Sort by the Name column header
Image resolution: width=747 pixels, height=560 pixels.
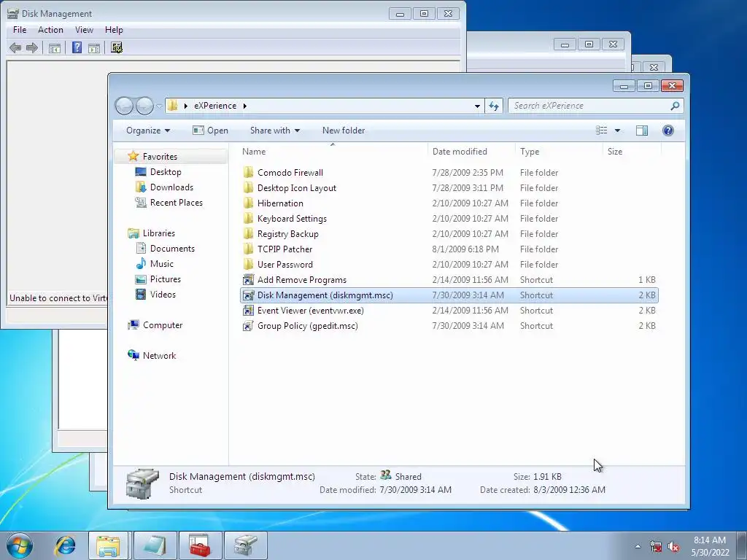tap(333, 152)
